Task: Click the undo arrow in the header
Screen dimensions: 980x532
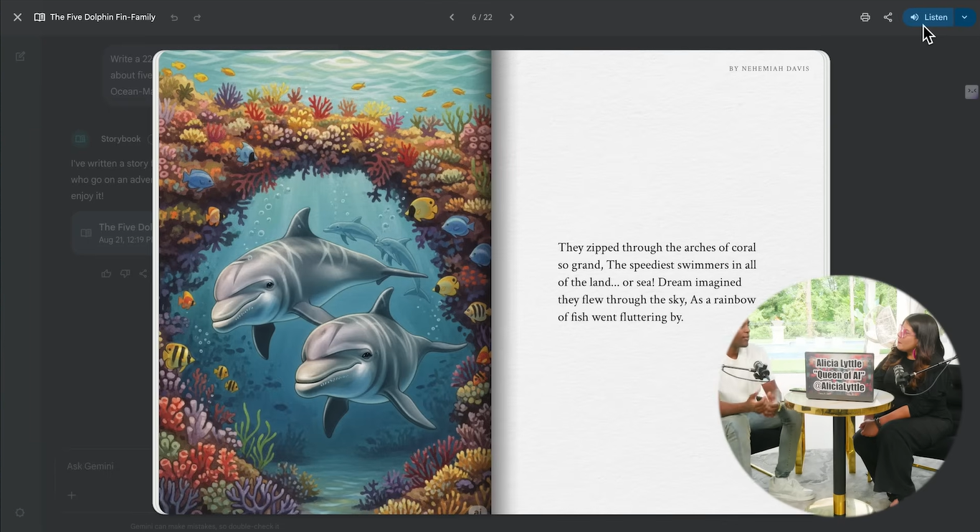Action: [x=174, y=17]
